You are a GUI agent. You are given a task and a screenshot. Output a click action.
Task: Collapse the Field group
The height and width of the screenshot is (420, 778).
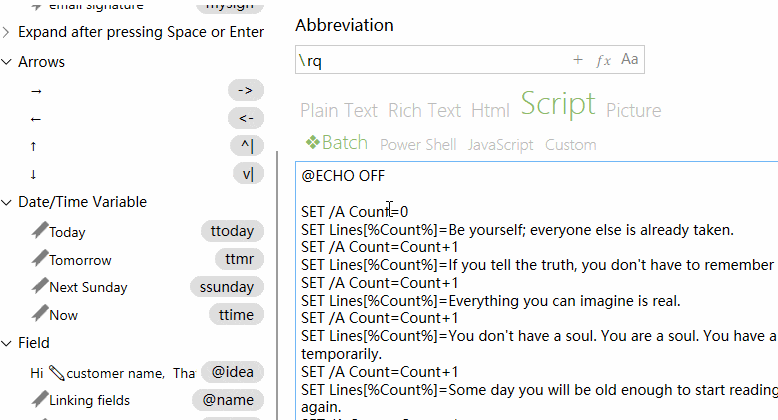[x=7, y=343]
